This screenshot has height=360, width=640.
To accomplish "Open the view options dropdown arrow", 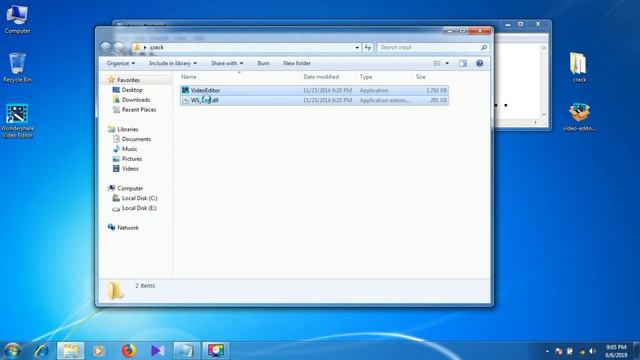I will point(447,63).
